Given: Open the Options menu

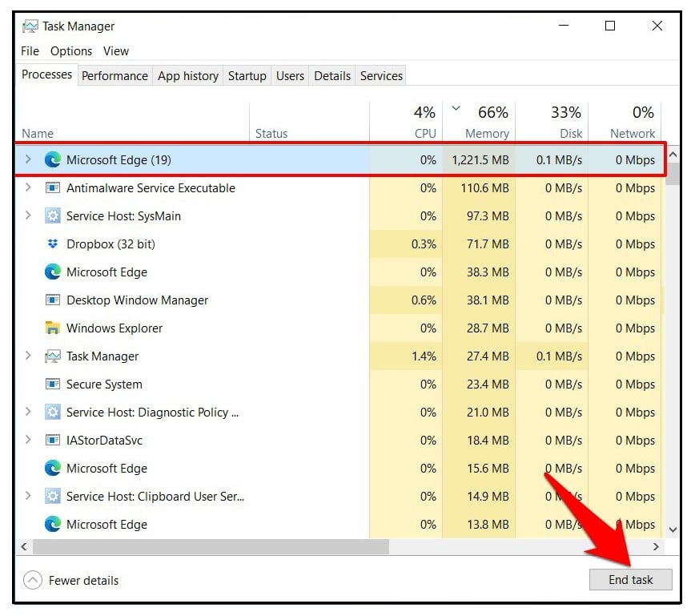Looking at the screenshot, I should [x=71, y=51].
